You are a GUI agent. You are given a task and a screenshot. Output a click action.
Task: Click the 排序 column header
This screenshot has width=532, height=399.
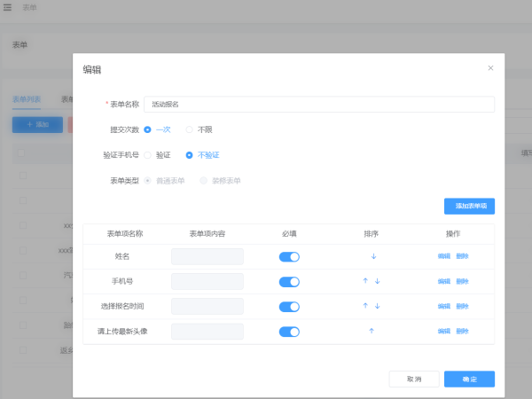(372, 234)
